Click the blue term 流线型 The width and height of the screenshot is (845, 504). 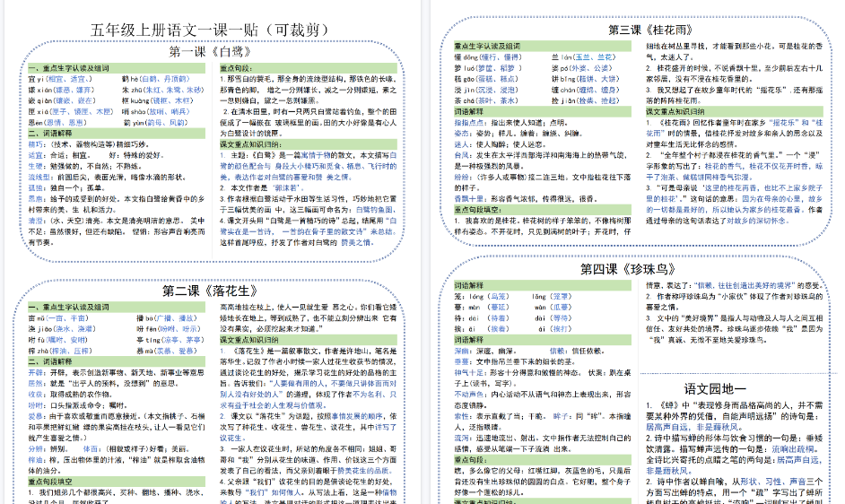click(x=39, y=177)
